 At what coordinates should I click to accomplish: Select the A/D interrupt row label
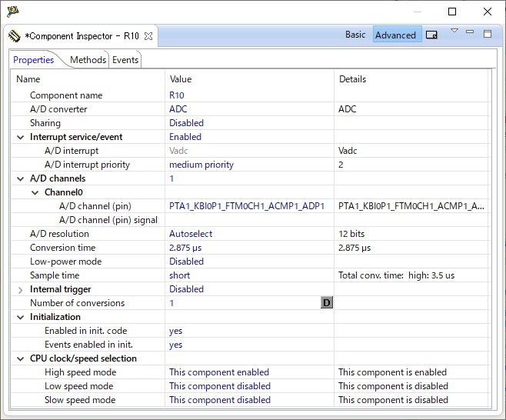[72, 151]
